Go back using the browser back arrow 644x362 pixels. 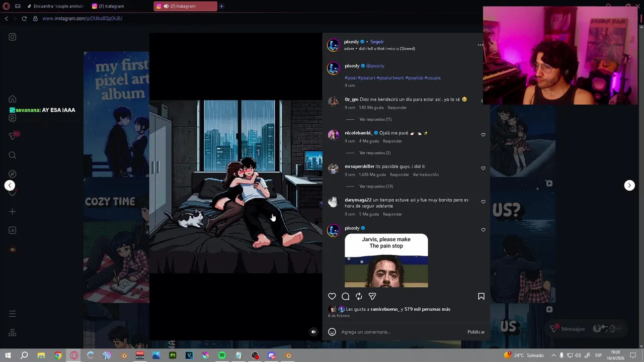tap(6, 19)
